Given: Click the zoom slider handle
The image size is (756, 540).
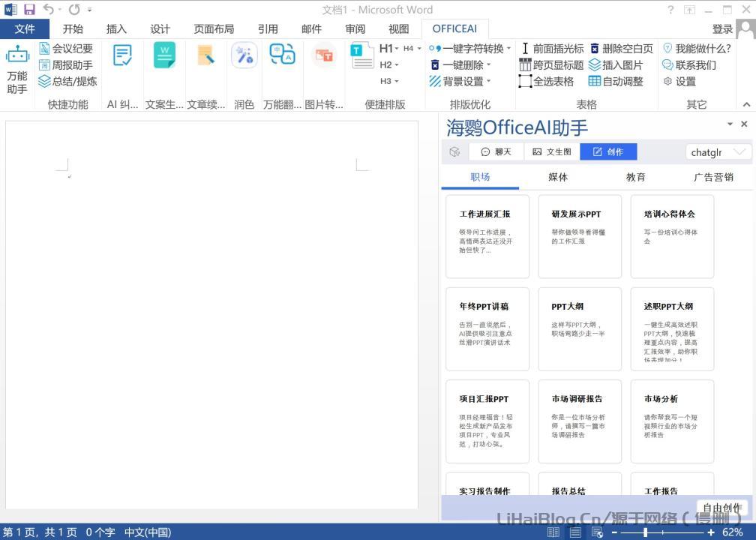Looking at the screenshot, I should (x=646, y=532).
